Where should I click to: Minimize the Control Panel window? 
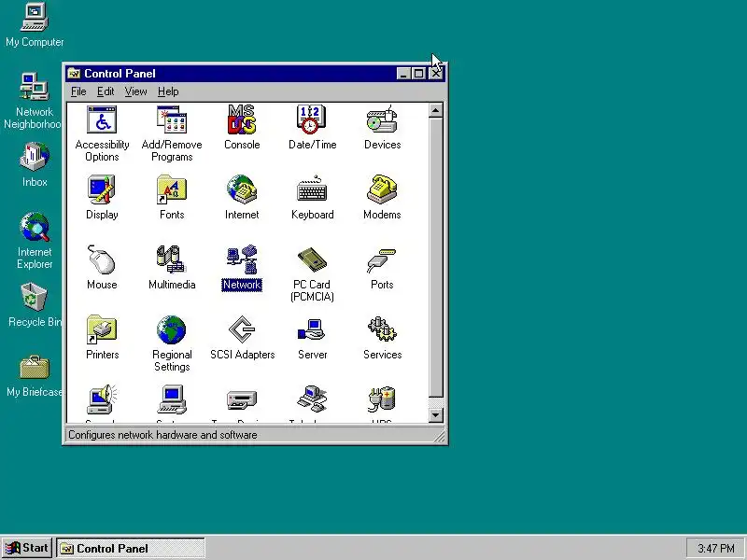pyautogui.click(x=403, y=74)
